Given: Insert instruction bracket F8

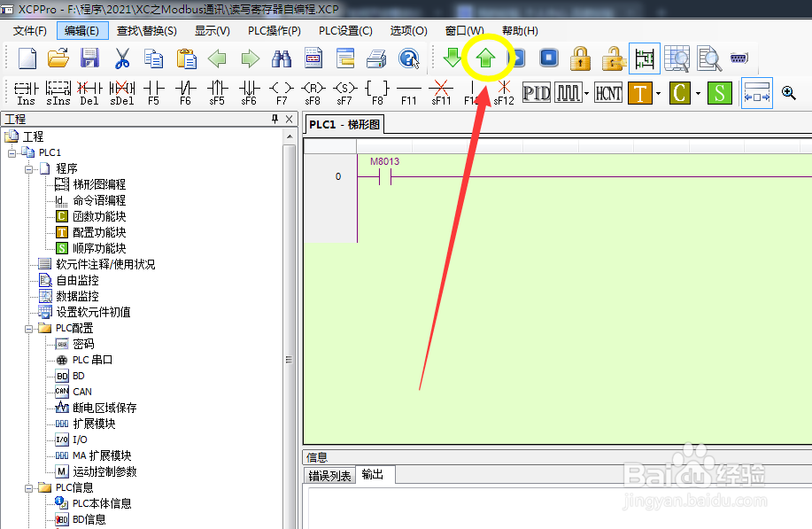Looking at the screenshot, I should (377, 93).
